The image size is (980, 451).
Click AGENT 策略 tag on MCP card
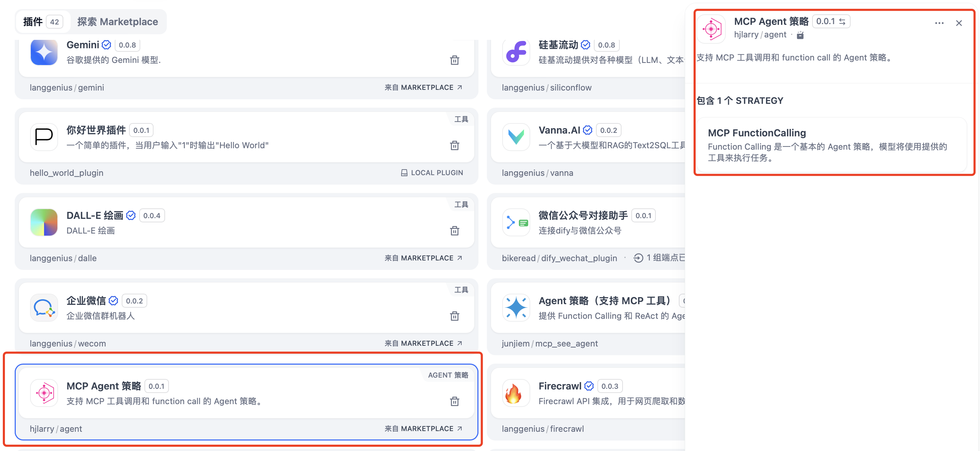(x=448, y=375)
